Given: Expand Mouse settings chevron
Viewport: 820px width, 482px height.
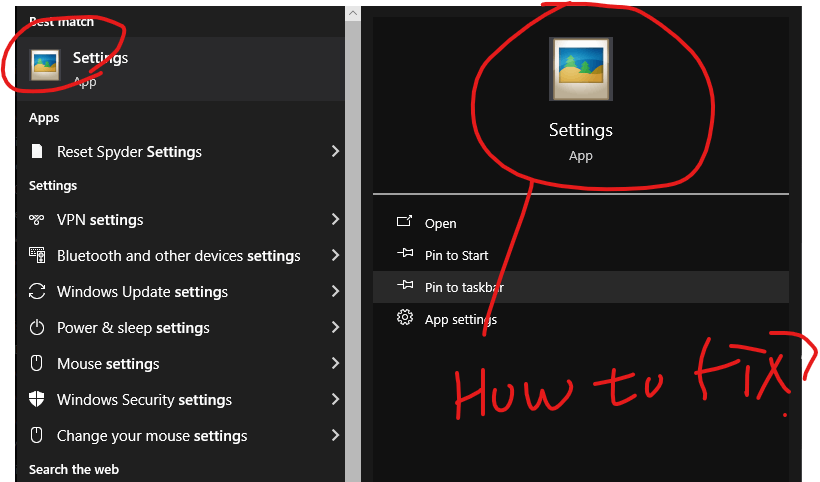Looking at the screenshot, I should pyautogui.click(x=335, y=363).
